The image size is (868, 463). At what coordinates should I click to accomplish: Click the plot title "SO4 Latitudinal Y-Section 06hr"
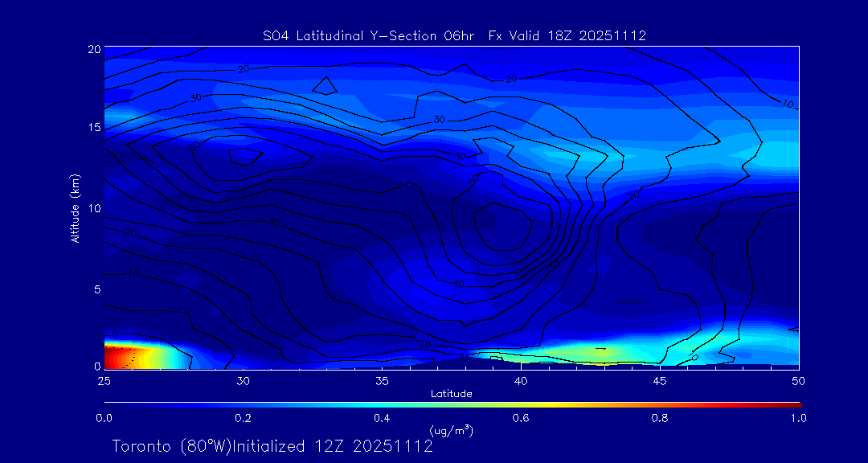[371, 36]
